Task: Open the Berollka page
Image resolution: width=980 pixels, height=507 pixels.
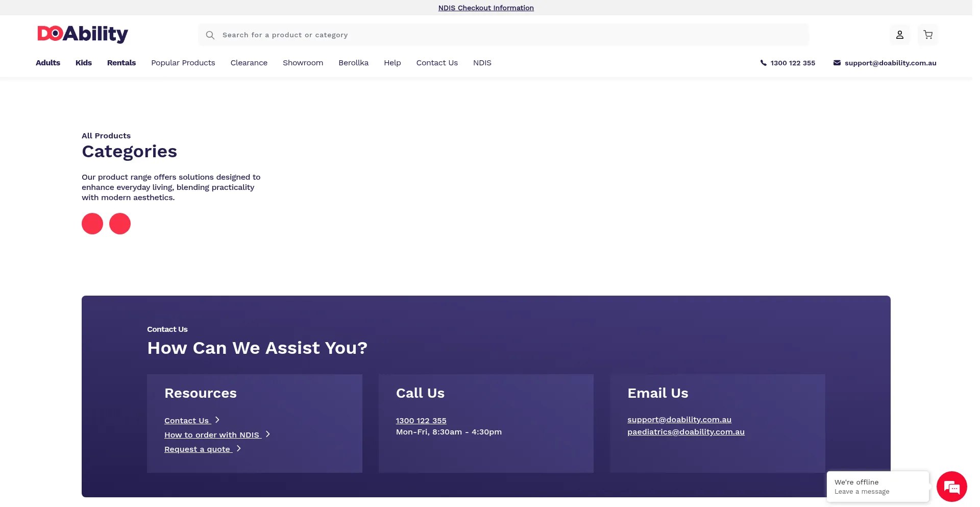Action: pyautogui.click(x=354, y=63)
